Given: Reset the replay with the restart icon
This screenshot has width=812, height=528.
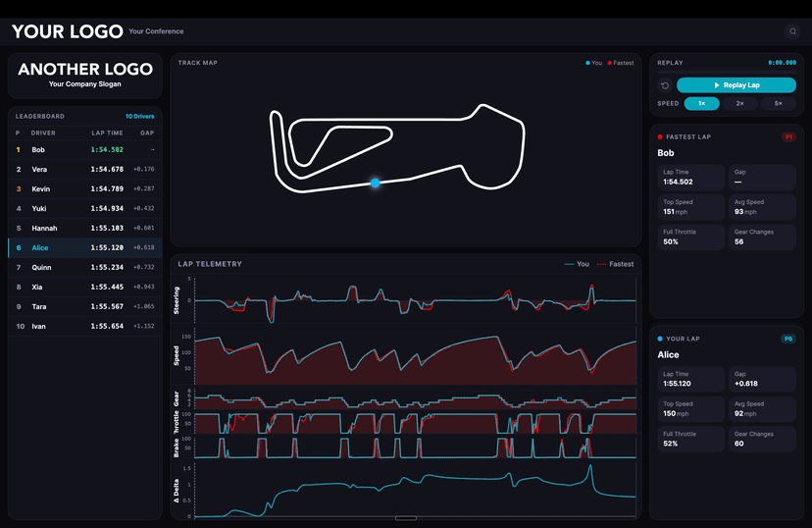Looking at the screenshot, I should pyautogui.click(x=665, y=85).
